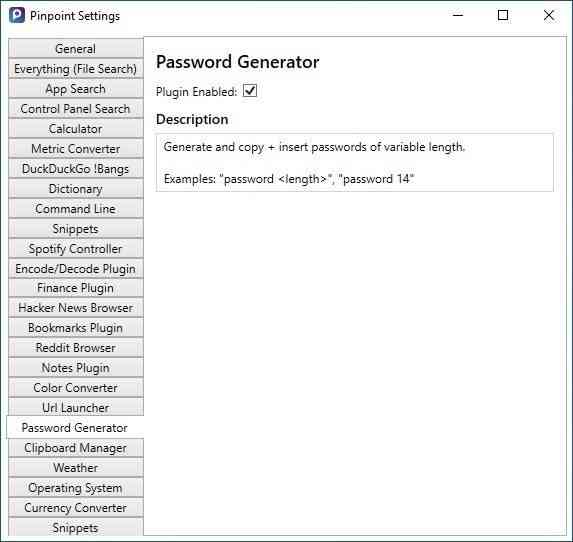
Task: Open the Color Converter tab
Action: (x=76, y=388)
